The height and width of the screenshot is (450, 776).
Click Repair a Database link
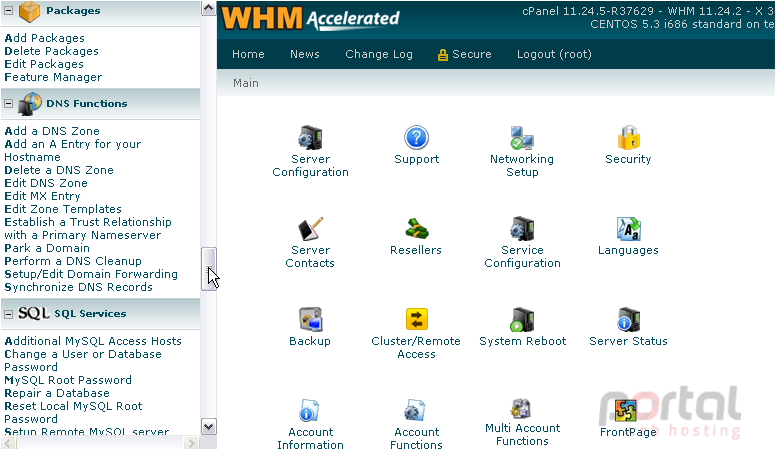click(x=57, y=393)
